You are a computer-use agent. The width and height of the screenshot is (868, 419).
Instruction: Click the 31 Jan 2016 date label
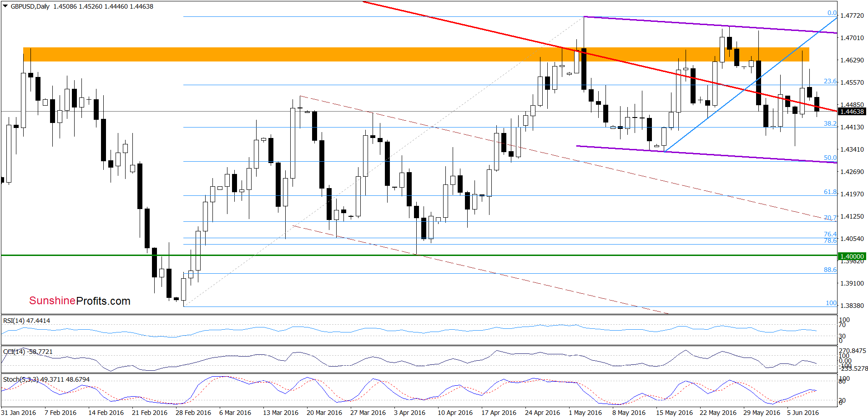[x=19, y=413]
